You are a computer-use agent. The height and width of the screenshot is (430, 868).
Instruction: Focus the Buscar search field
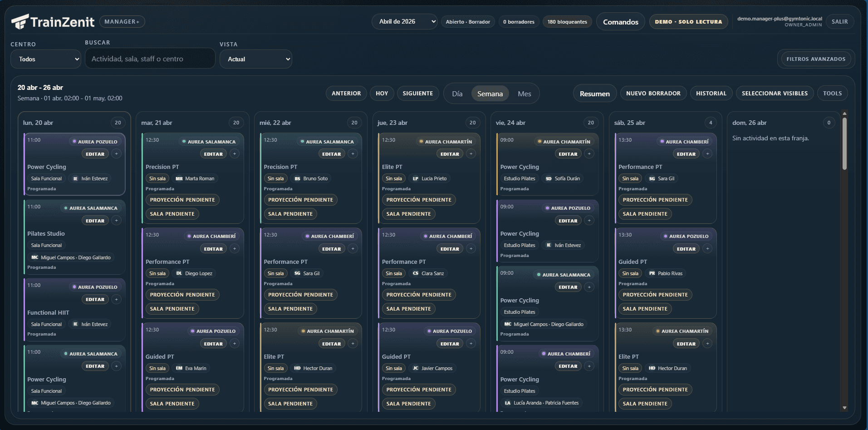150,59
